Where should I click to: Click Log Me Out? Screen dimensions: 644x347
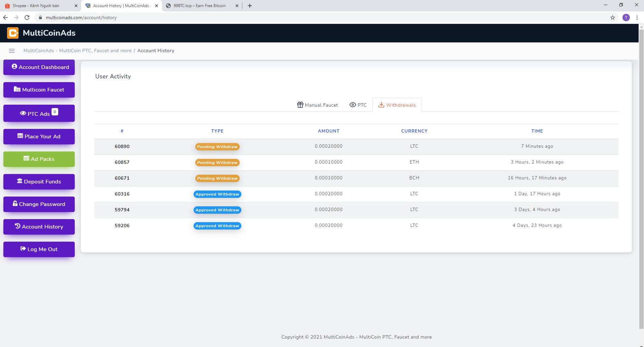39,249
